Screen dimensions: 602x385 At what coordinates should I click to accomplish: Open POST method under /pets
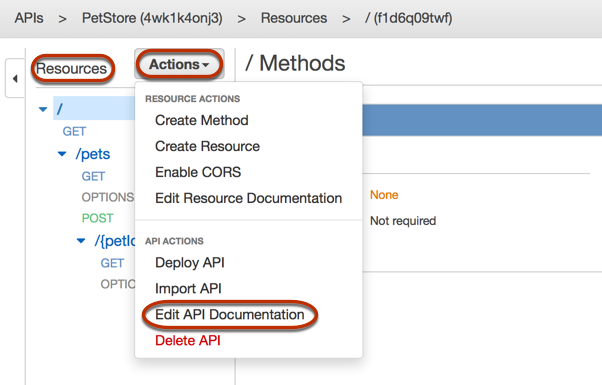(x=97, y=218)
